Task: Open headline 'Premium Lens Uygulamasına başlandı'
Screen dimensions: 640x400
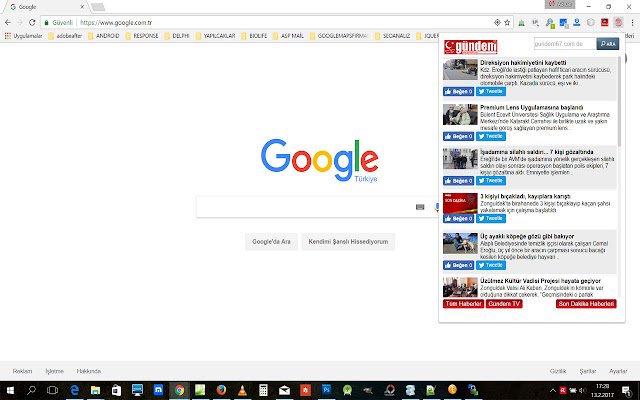Action: pyautogui.click(x=531, y=107)
